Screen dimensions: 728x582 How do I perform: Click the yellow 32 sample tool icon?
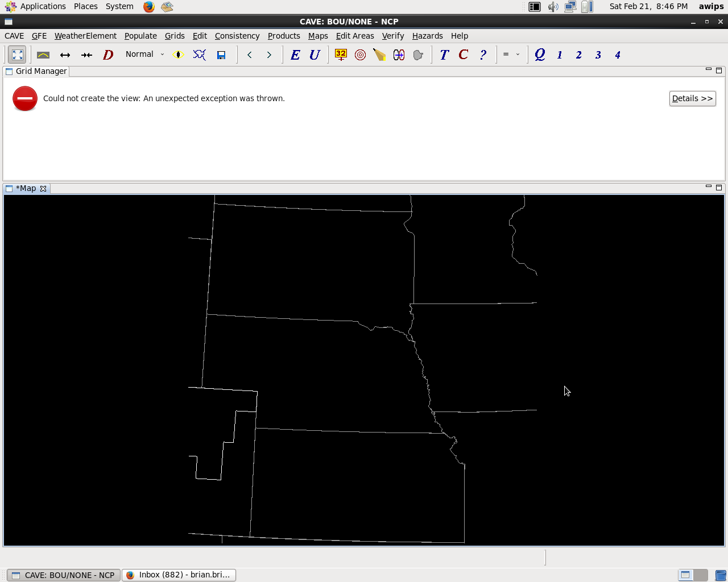(x=341, y=55)
